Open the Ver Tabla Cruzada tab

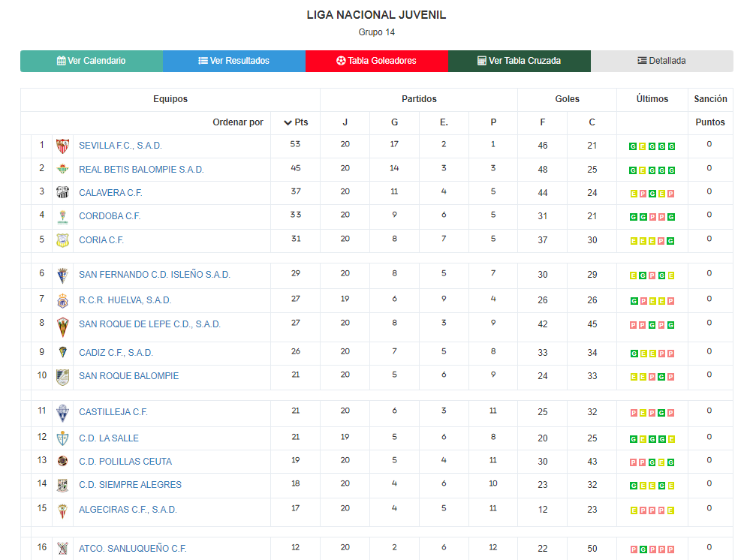[519, 61]
